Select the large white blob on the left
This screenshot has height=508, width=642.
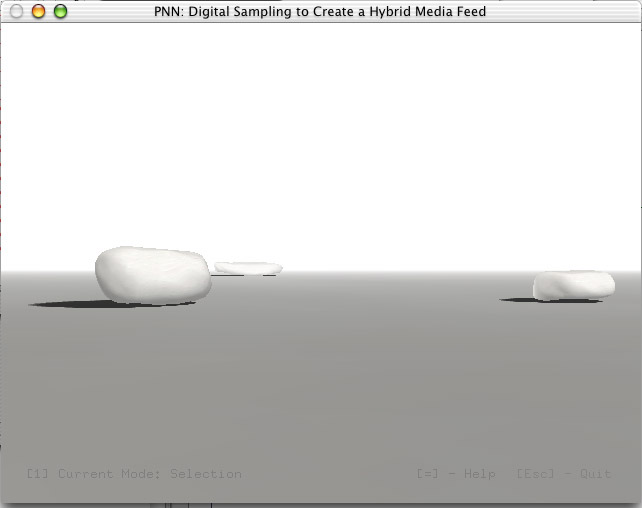click(x=153, y=275)
